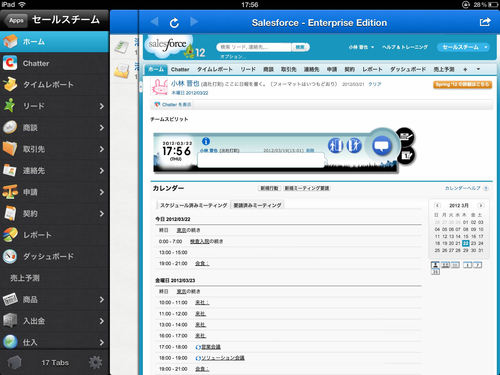Click the notepad icon in left strip

tap(122, 47)
